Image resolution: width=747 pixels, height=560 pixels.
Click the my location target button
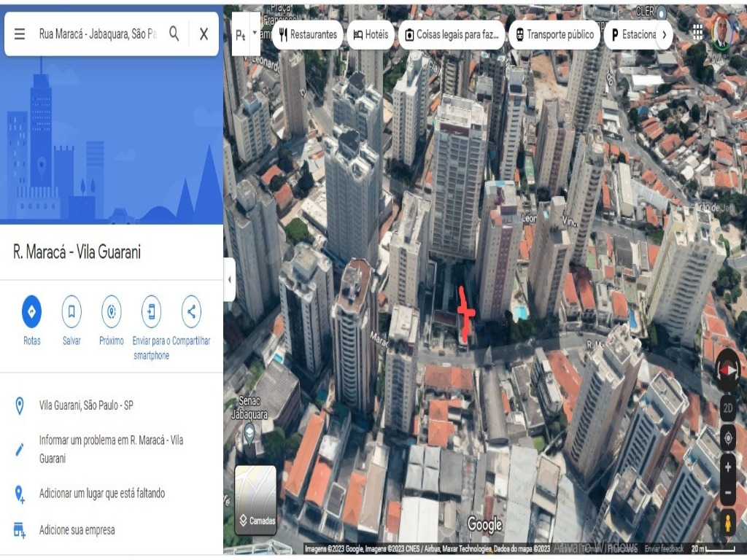click(x=728, y=438)
